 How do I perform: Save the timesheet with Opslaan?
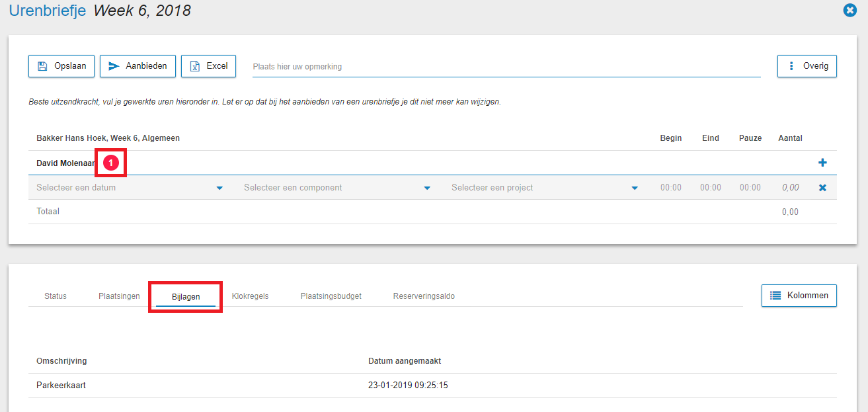tap(61, 66)
